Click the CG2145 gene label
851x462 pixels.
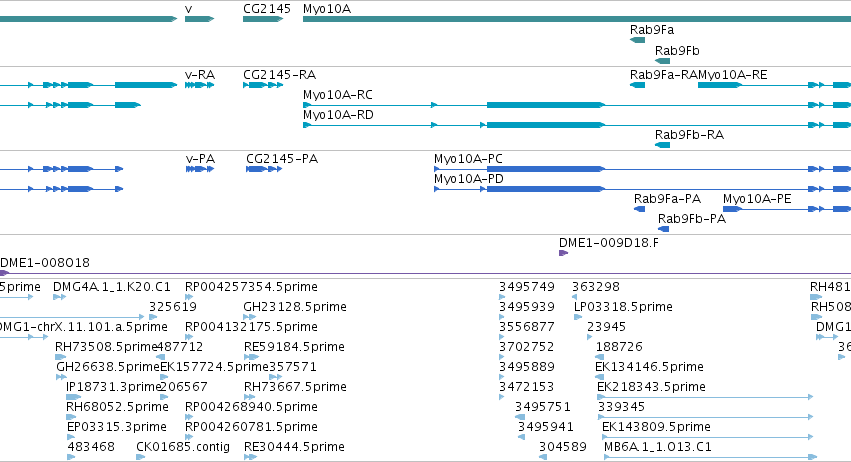(266, 9)
